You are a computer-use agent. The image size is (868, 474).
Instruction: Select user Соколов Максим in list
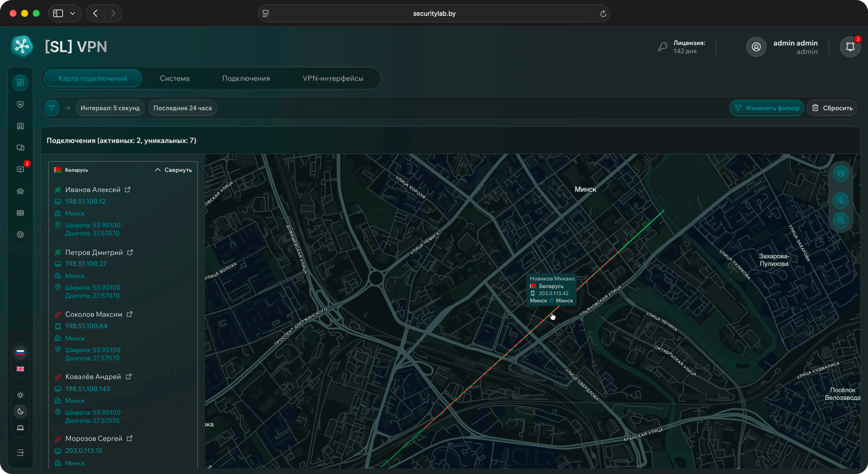coord(94,314)
